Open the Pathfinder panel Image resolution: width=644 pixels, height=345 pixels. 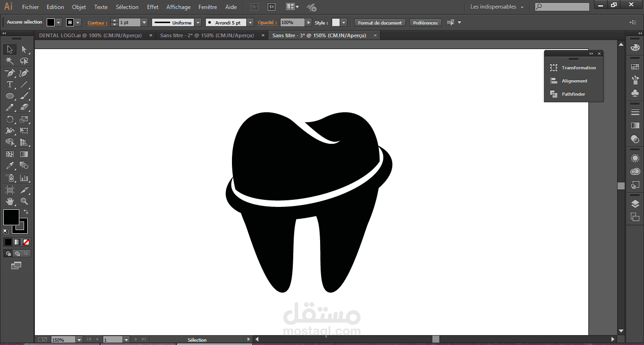coord(573,94)
